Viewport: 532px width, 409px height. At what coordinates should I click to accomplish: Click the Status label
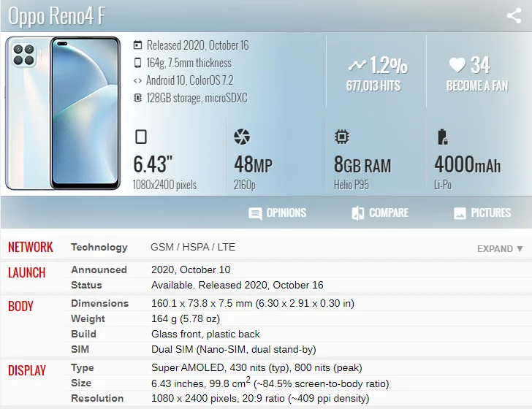tap(86, 285)
